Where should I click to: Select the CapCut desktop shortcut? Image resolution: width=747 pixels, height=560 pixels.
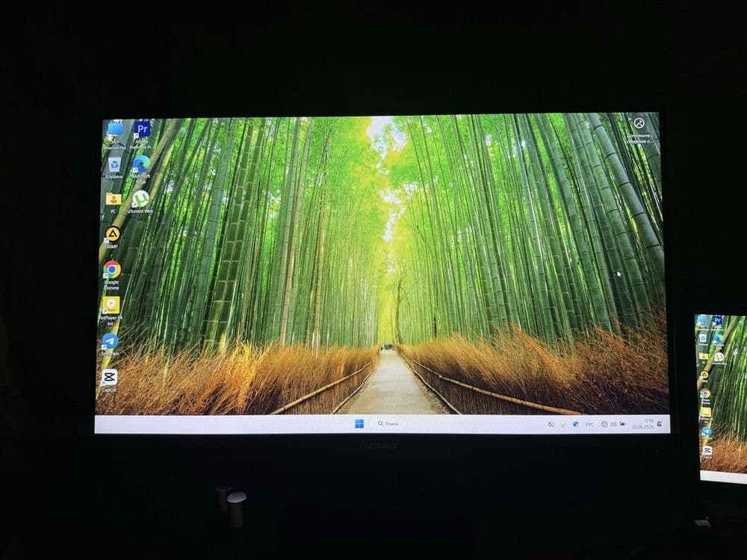[109, 381]
